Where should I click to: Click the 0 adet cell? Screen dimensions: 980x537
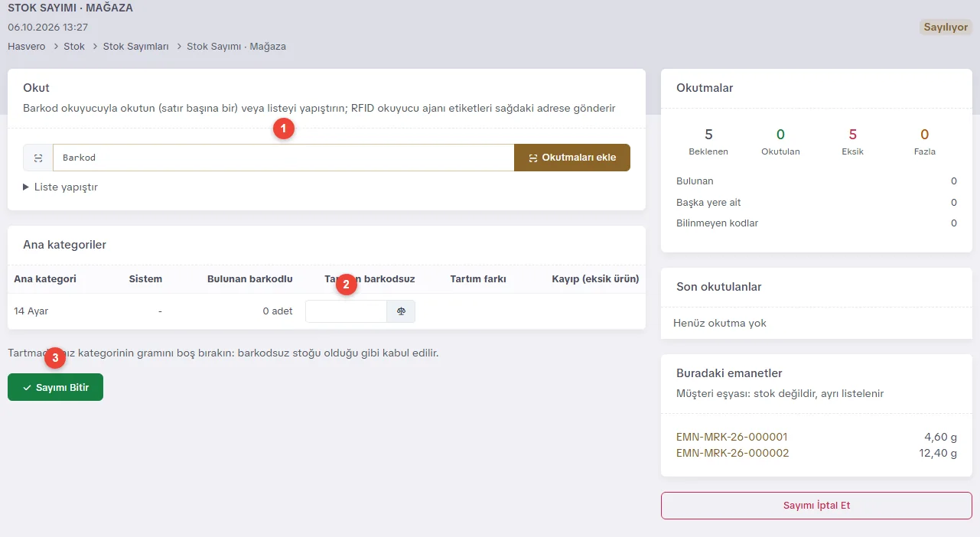[278, 311]
